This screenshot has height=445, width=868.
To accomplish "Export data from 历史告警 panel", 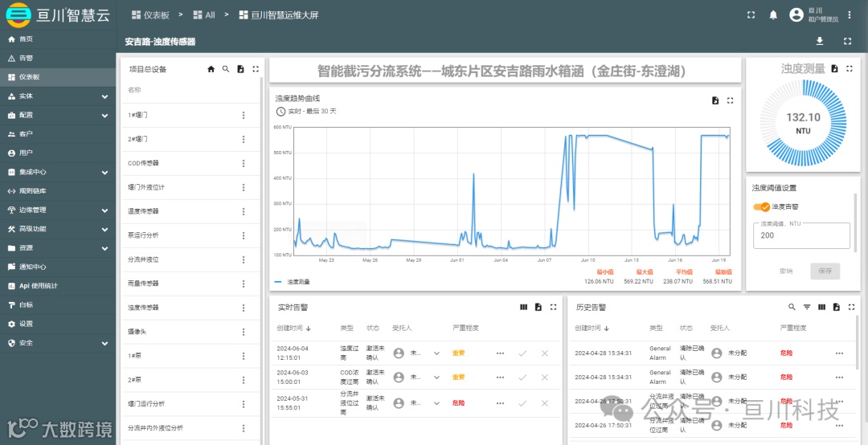I will point(837,307).
